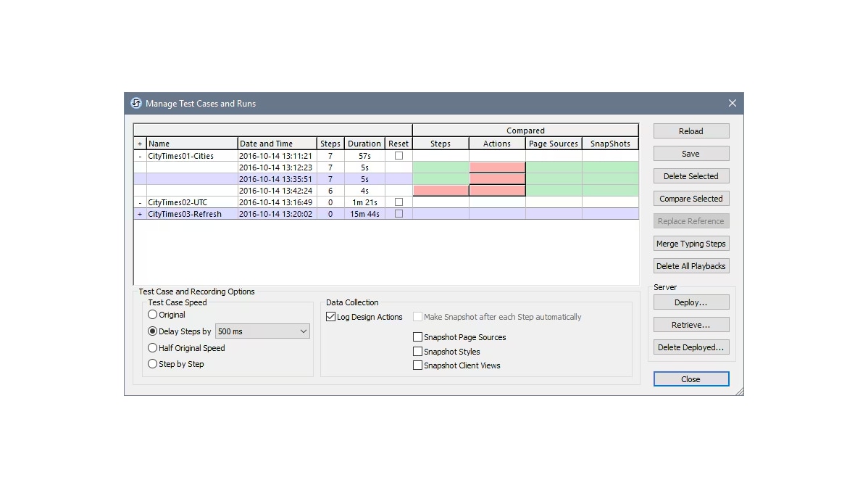Enable the Snapshot Page Sources checkbox
868x488 pixels.
tap(418, 337)
